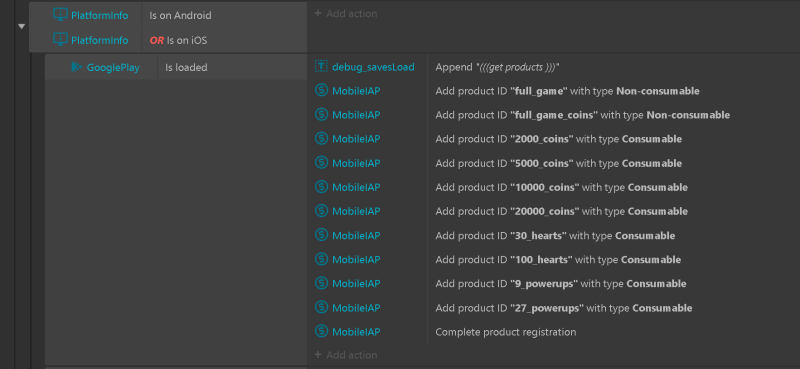Click the debug_savesLoad text object icon
The image size is (800, 369).
(321, 66)
